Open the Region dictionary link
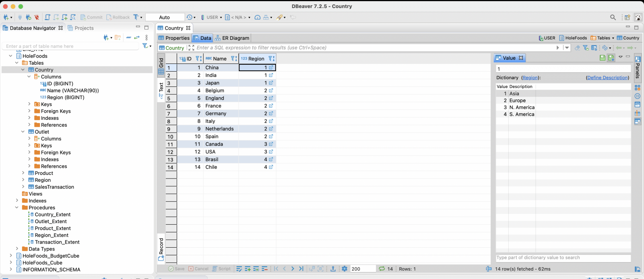The height and width of the screenshot is (279, 644). click(x=530, y=78)
